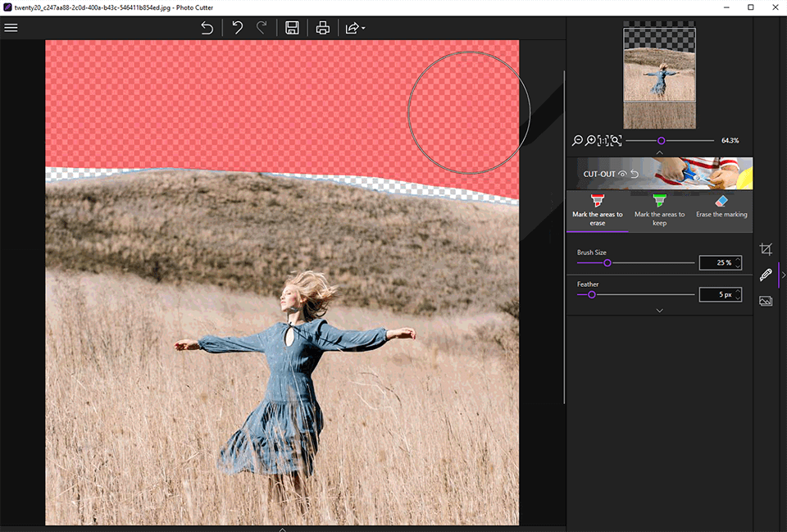Toggle the CUT-OUT eye visibility icon

[x=623, y=175]
